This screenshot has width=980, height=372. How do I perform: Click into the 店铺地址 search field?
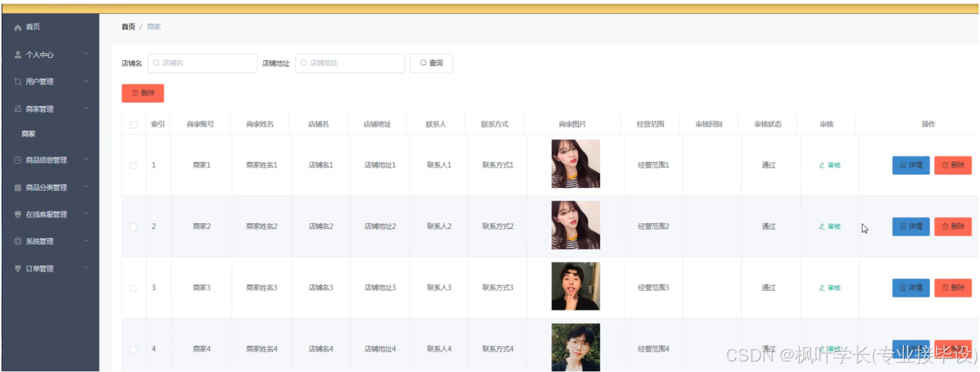point(350,63)
